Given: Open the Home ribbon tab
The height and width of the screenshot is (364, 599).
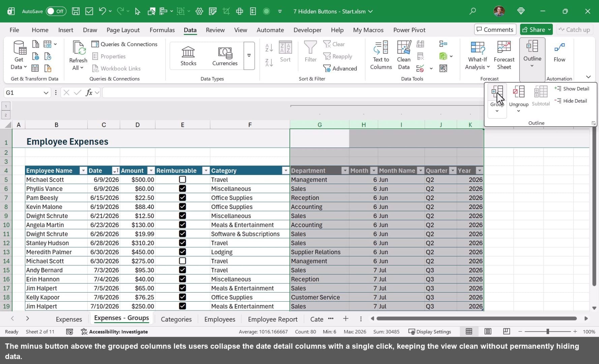Looking at the screenshot, I should click(40, 30).
